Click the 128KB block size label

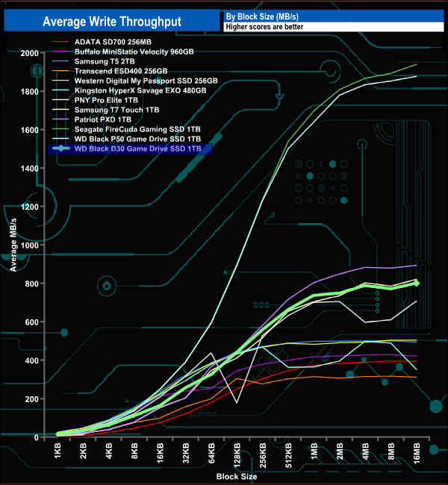[237, 455]
